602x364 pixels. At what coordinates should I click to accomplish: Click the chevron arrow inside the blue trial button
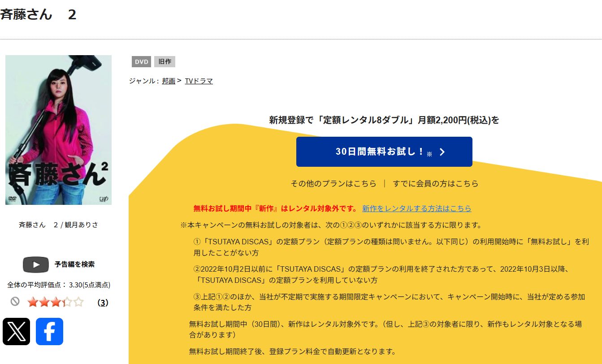click(x=442, y=152)
